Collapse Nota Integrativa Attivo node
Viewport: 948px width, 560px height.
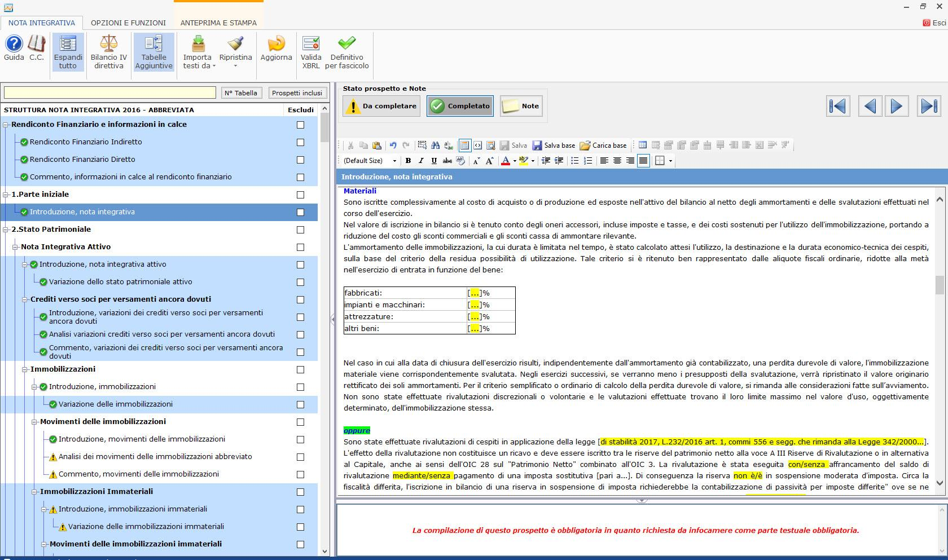[16, 247]
